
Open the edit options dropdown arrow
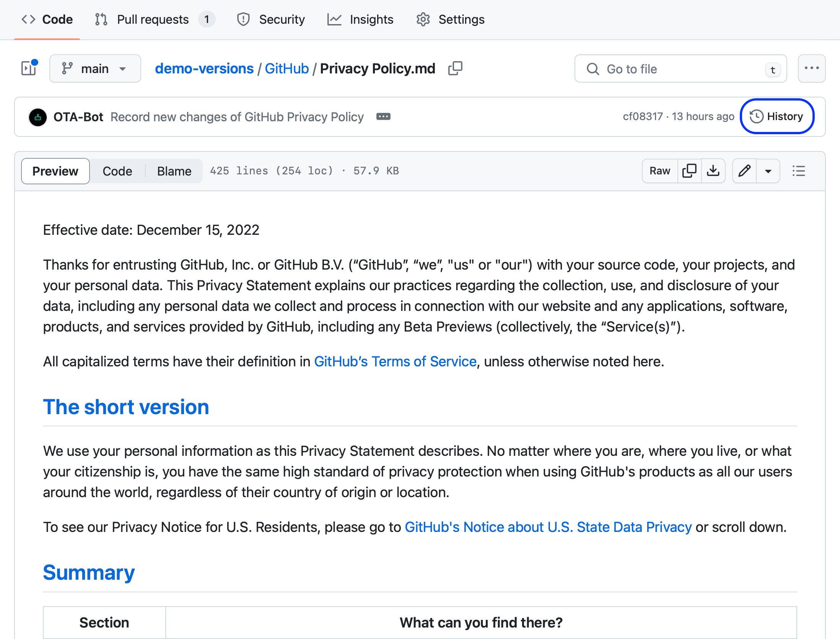[x=768, y=171]
